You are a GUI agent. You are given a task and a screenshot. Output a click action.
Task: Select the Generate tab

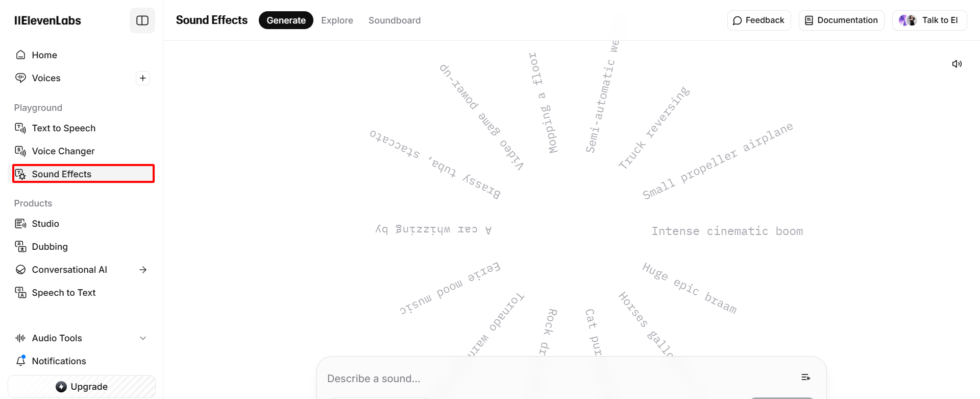286,20
